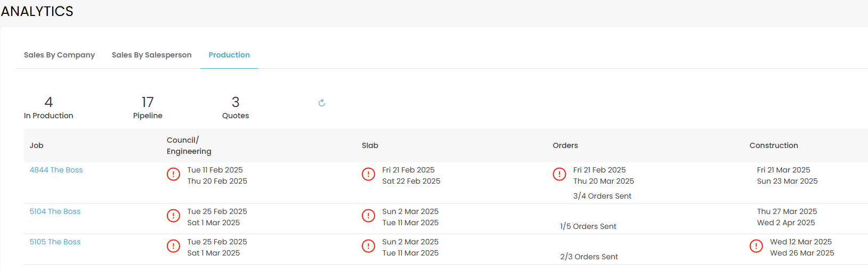The width and height of the screenshot is (868, 271).
Task: Open job 5104 The Boss link
Action: click(55, 211)
